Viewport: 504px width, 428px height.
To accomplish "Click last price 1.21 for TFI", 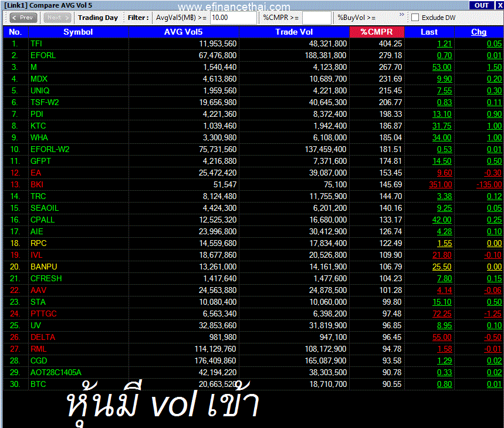I will click(x=444, y=43).
